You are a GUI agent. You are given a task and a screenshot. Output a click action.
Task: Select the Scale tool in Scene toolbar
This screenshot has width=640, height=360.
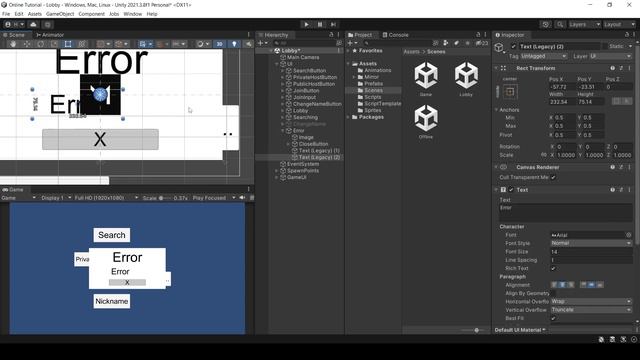click(x=54, y=44)
